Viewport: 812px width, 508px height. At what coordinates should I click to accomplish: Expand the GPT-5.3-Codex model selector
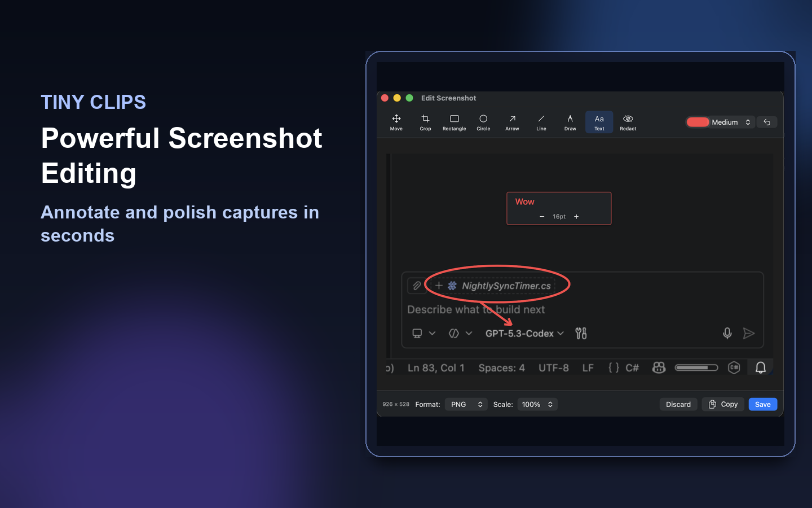[x=524, y=333]
